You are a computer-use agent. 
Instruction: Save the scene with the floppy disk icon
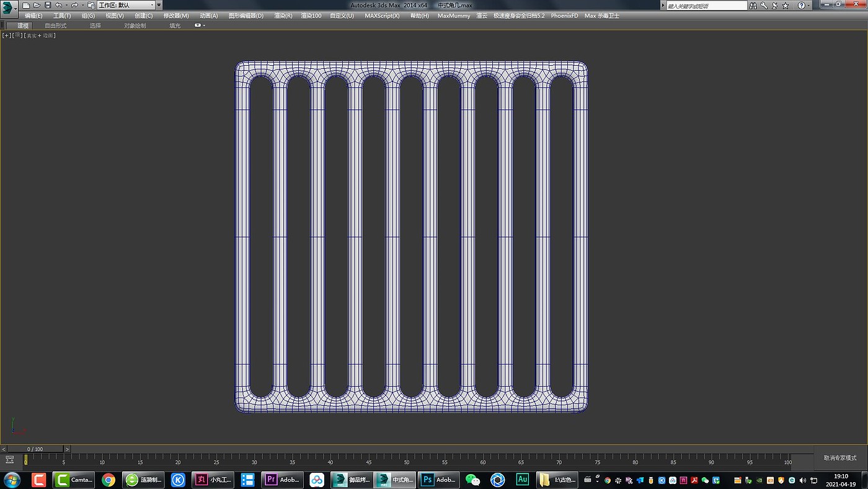48,5
